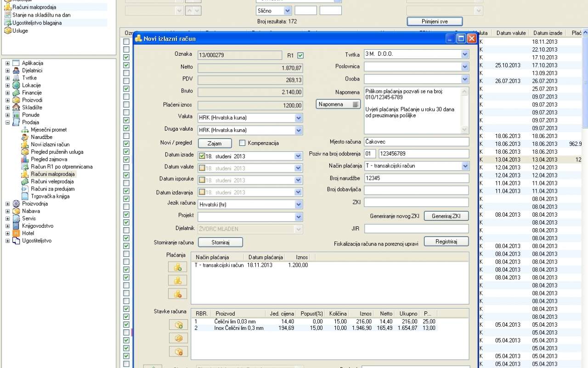Click the add payment icon under Plaćanja
The width and height of the screenshot is (588, 368).
coord(178,267)
